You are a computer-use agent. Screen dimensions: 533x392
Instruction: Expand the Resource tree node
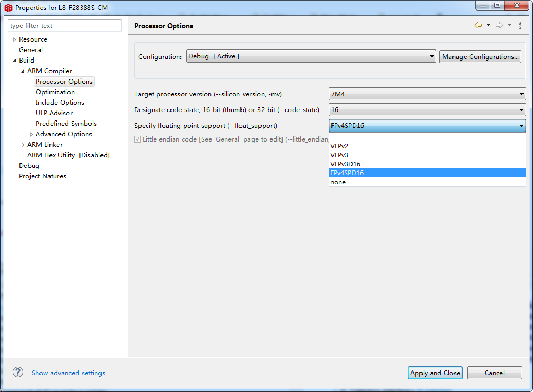(x=14, y=40)
